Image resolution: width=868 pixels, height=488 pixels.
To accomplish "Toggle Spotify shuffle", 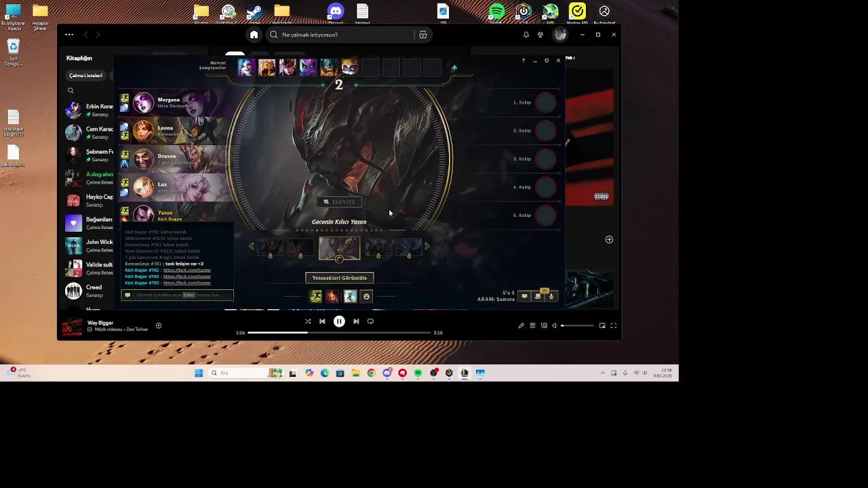I will click(x=308, y=321).
